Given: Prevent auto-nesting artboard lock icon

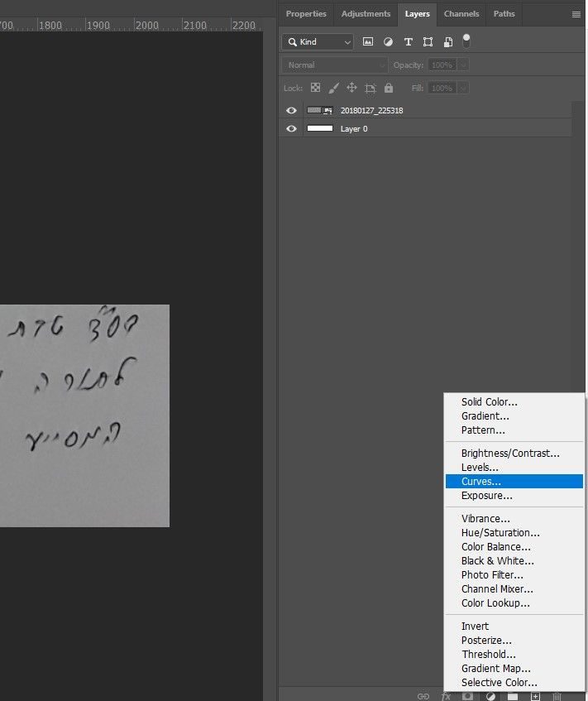Looking at the screenshot, I should pos(370,88).
